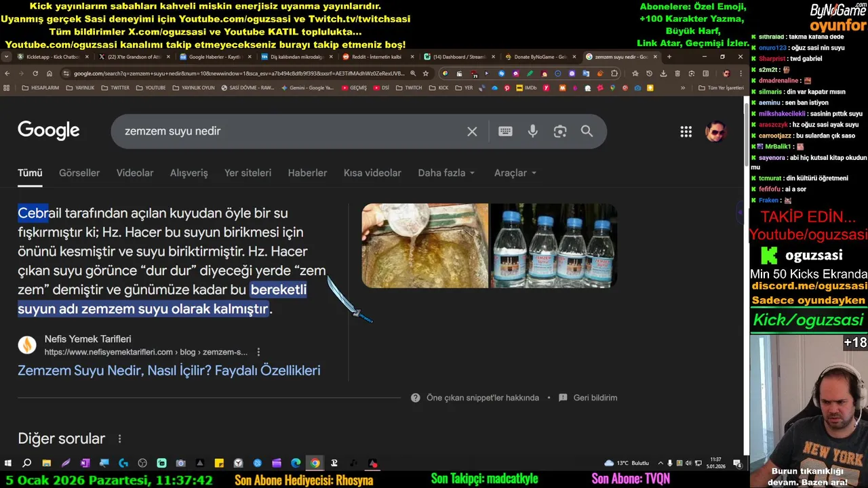
Task: Switch to the Donate ByNoGame browser tab
Action: point(540,57)
